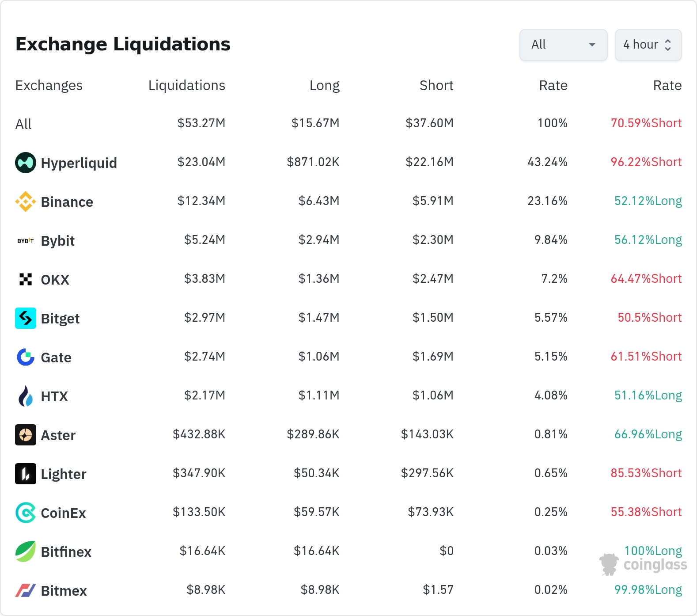This screenshot has width=697, height=616.
Task: Click the Lighter black logo icon
Action: pyautogui.click(x=26, y=474)
